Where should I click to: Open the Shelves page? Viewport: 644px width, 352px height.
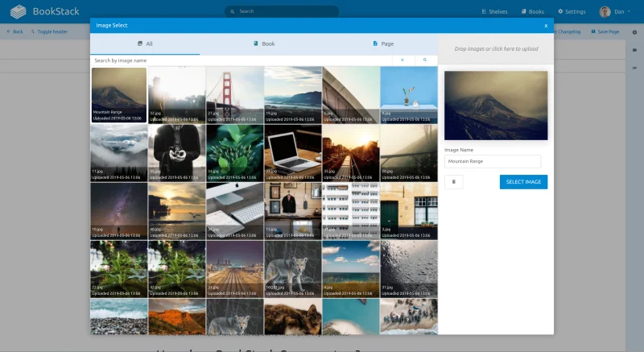[495, 12]
